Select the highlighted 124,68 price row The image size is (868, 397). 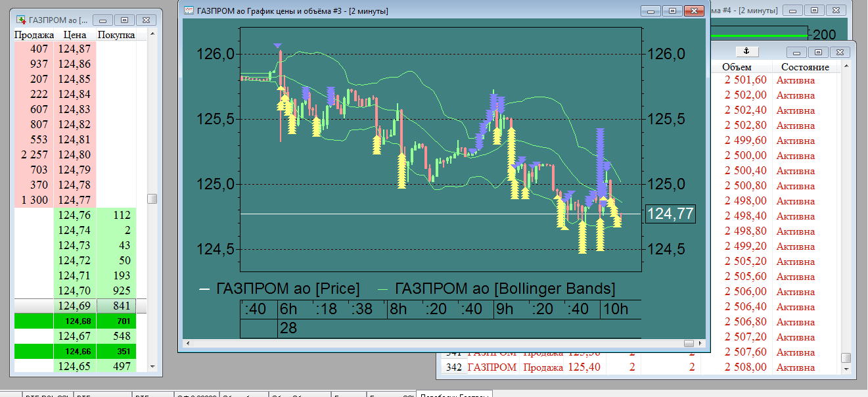tap(75, 321)
